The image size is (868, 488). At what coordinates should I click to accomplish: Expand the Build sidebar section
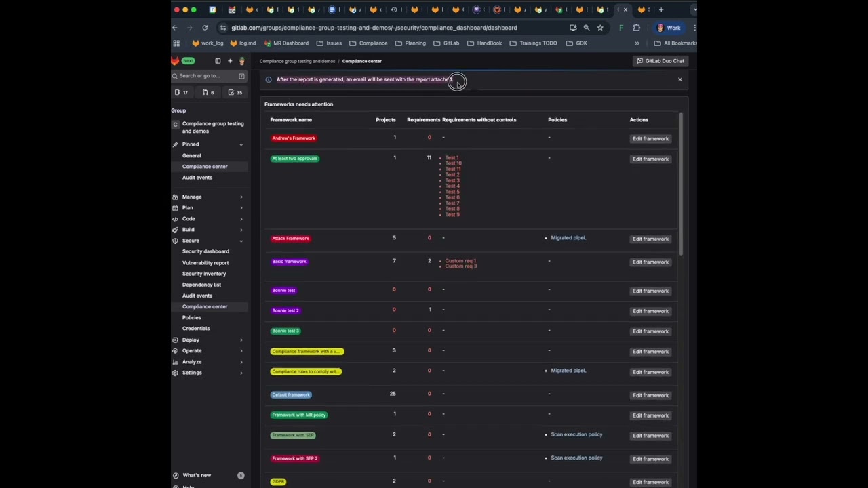pos(208,230)
